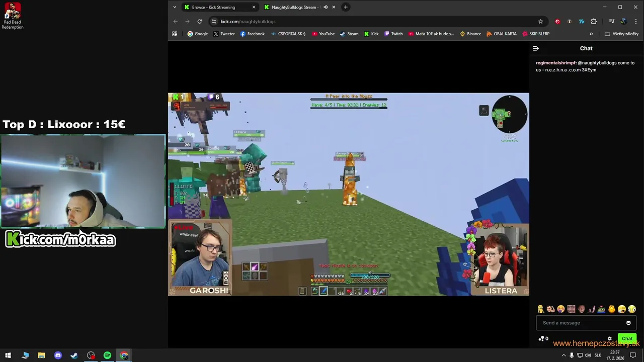Open the volume tray icon
The height and width of the screenshot is (362, 644).
(588, 355)
